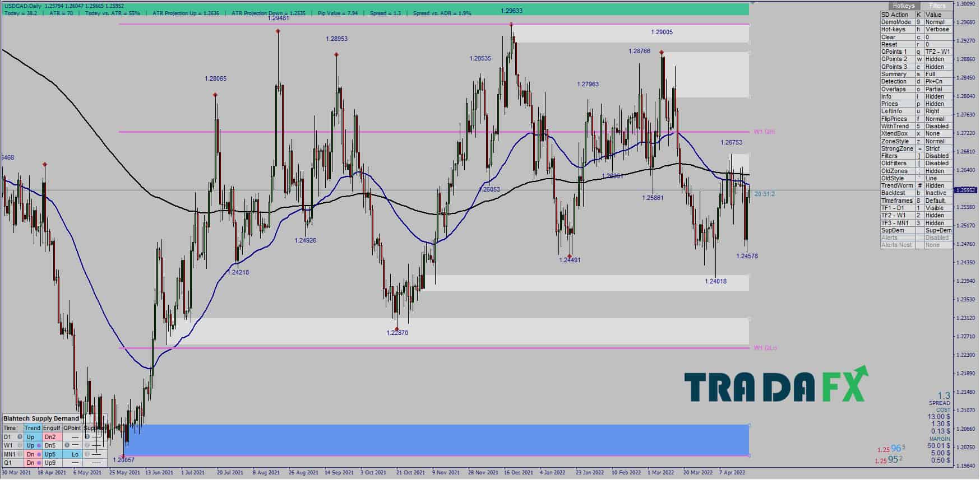Click the Blahtech Supply Demand panel title

pos(41,418)
